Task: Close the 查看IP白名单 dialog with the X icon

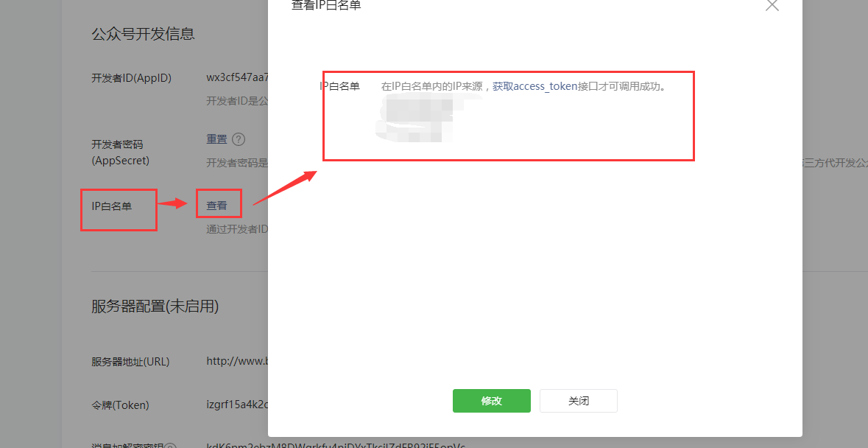Action: pos(772,5)
